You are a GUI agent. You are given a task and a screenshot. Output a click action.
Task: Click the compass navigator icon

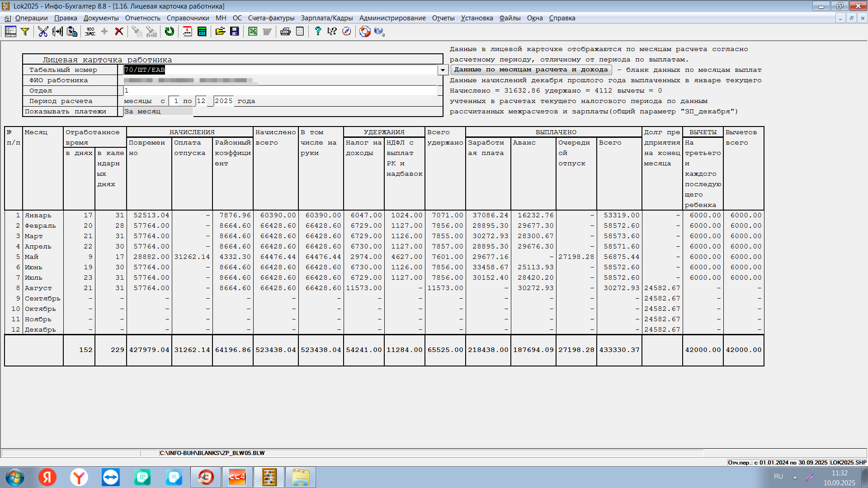coord(347,31)
